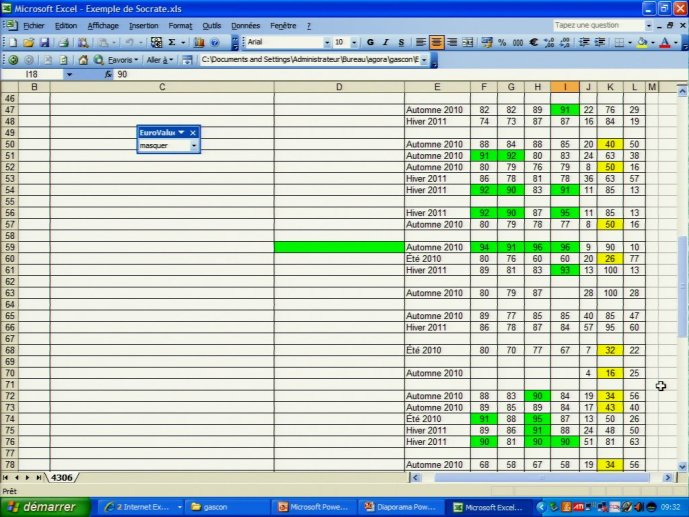Decrease decimal places
The image size is (689, 517).
pyautogui.click(x=565, y=42)
